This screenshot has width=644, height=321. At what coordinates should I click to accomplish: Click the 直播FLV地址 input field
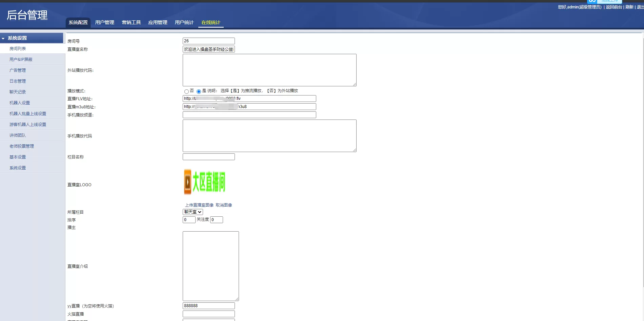click(x=249, y=99)
